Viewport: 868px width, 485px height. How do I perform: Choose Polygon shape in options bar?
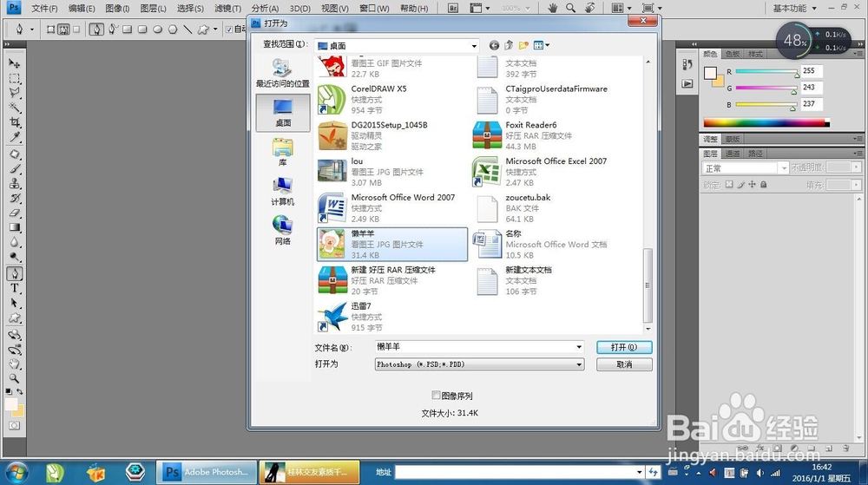click(172, 29)
